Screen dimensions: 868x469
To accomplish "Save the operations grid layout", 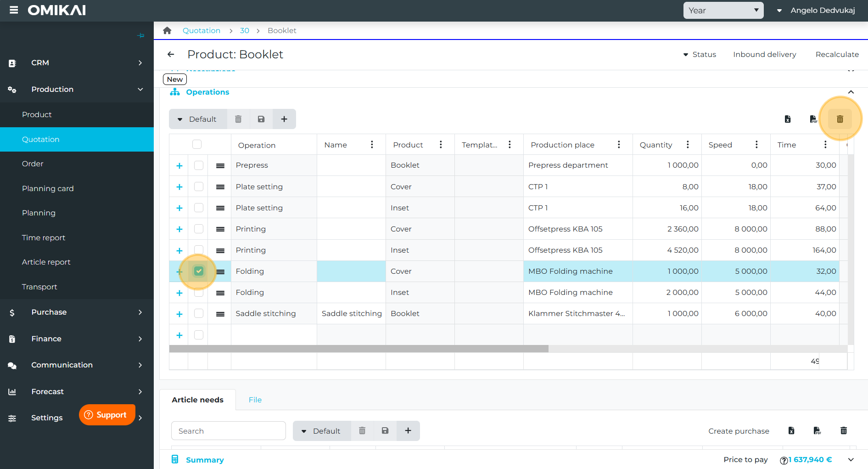I will click(261, 119).
